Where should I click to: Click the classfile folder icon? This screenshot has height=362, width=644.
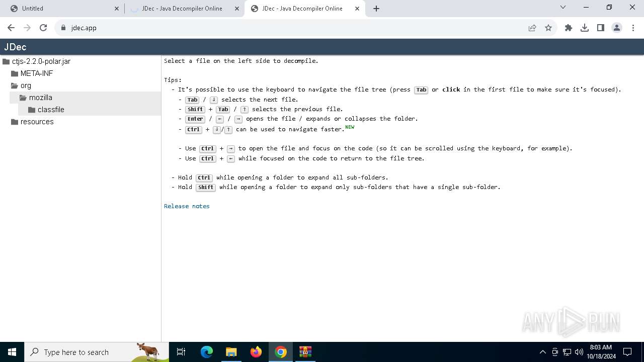click(32, 110)
